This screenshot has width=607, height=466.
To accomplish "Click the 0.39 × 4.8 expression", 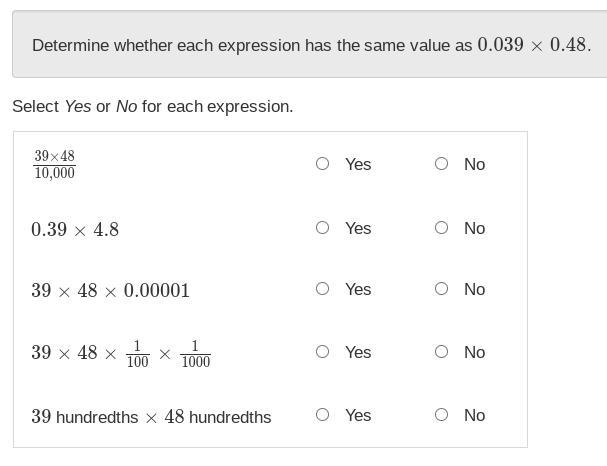I will click(x=75, y=230).
